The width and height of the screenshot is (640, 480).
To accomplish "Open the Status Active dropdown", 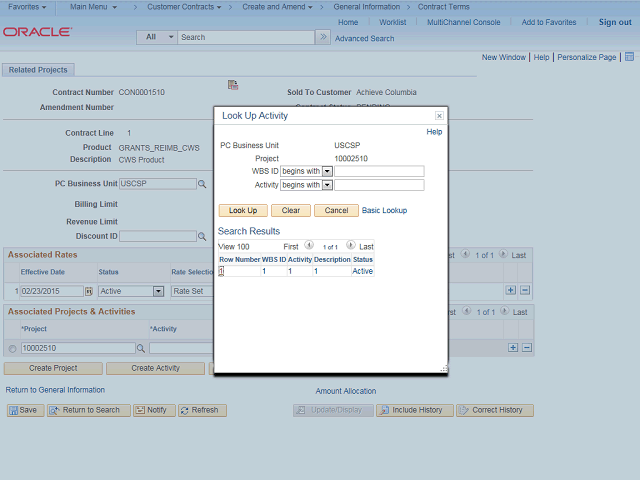I will 158,291.
